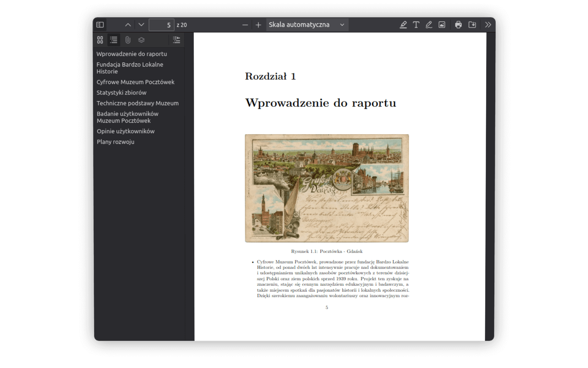Click the page count text z 20

pyautogui.click(x=182, y=25)
